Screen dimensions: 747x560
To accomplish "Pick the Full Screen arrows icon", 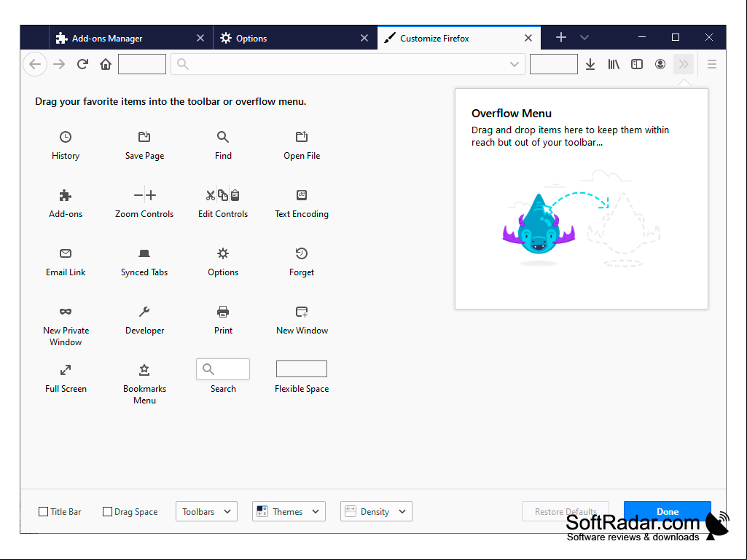I will [x=66, y=370].
